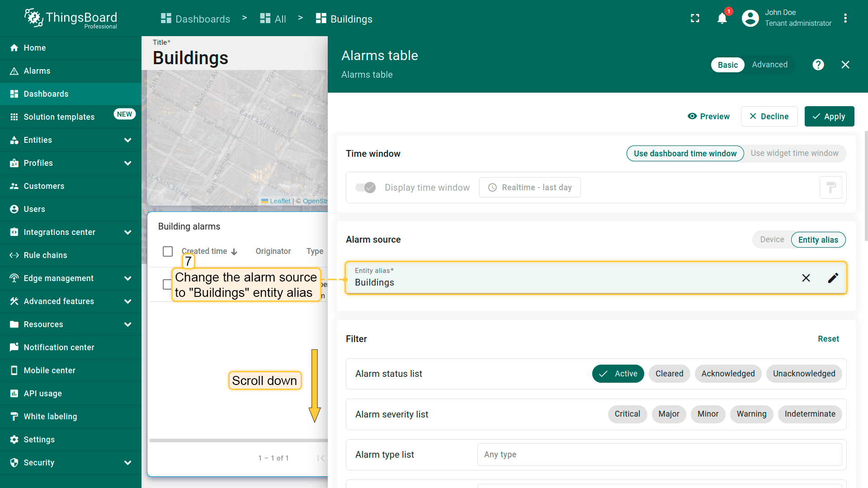Open the three-dot user menu
This screenshot has height=488, width=868.
845,19
